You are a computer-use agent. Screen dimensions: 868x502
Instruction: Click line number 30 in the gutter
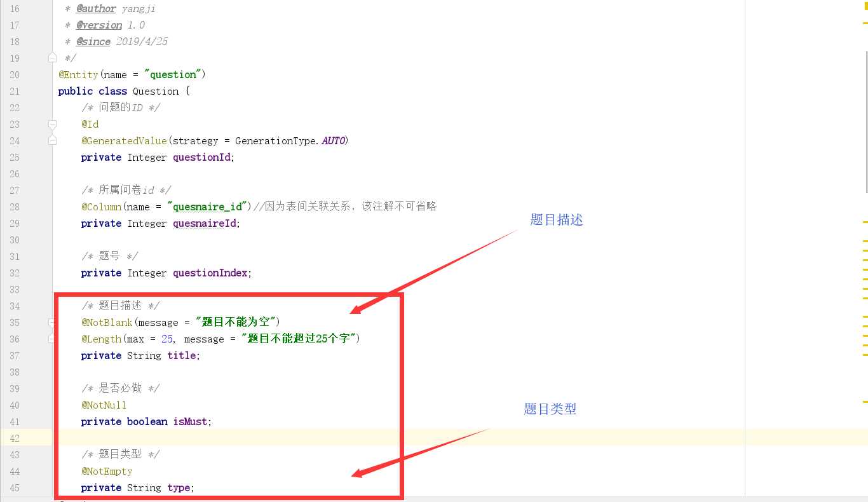pyautogui.click(x=15, y=240)
